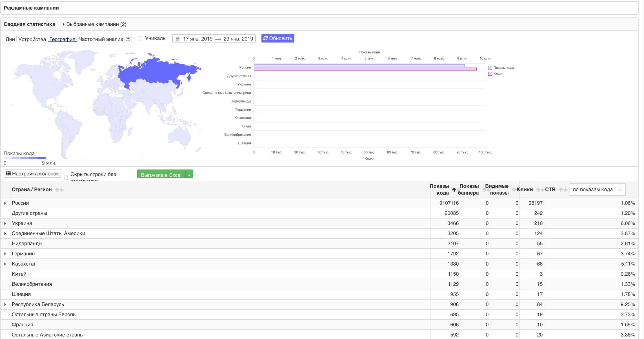Click the help icon next to Частотный анализ
644x339 pixels.
point(128,39)
